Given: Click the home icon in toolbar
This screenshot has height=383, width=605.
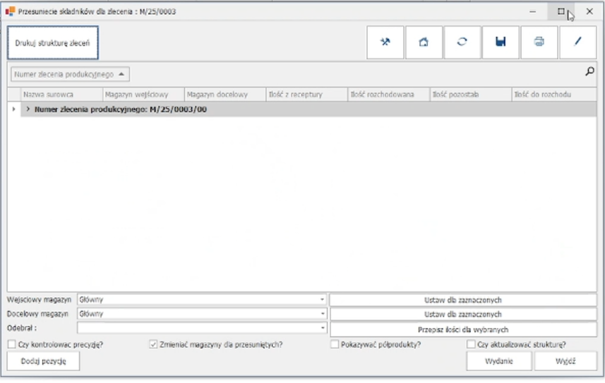Looking at the screenshot, I should click(x=424, y=42).
